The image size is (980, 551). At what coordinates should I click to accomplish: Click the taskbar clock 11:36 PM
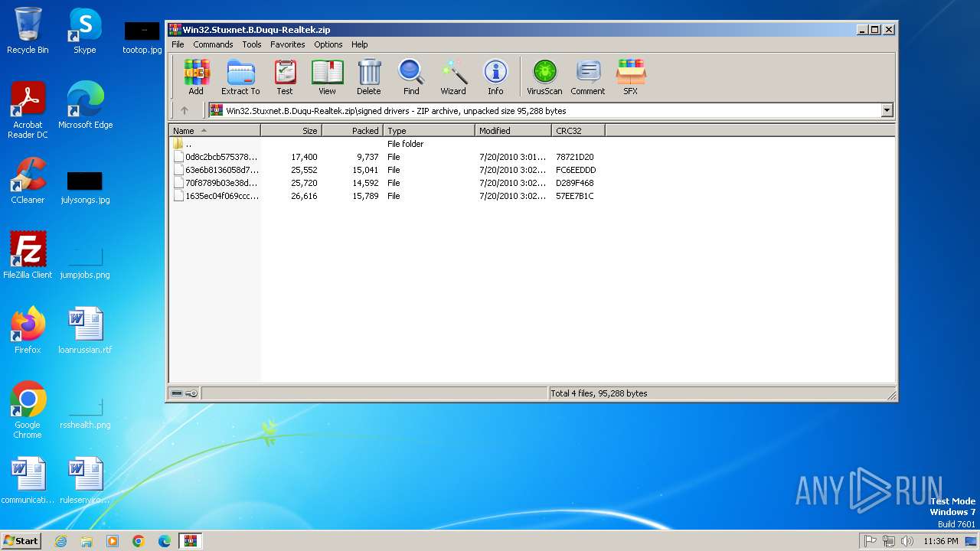(941, 541)
